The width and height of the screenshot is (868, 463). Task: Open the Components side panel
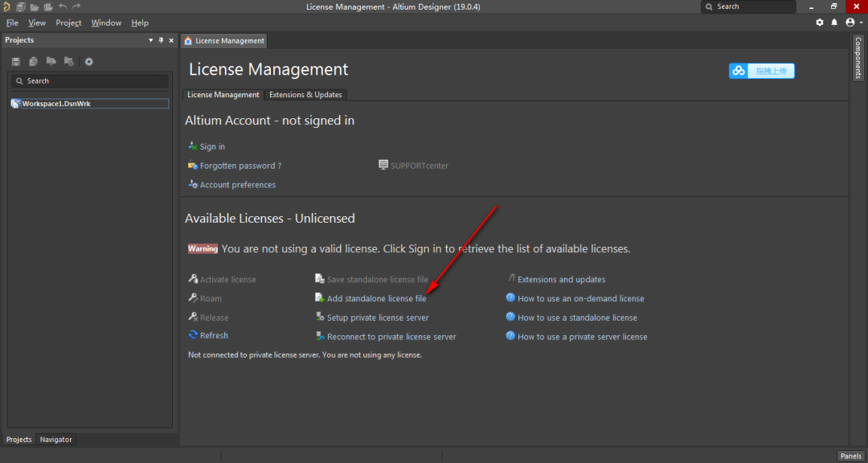click(x=858, y=58)
